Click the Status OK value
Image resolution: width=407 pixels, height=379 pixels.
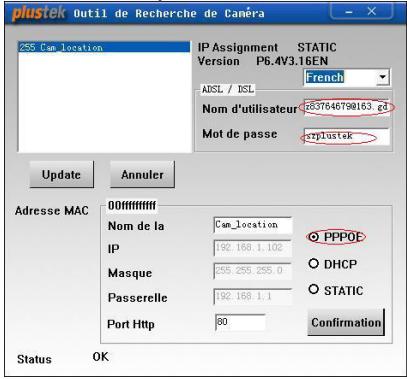(x=100, y=357)
